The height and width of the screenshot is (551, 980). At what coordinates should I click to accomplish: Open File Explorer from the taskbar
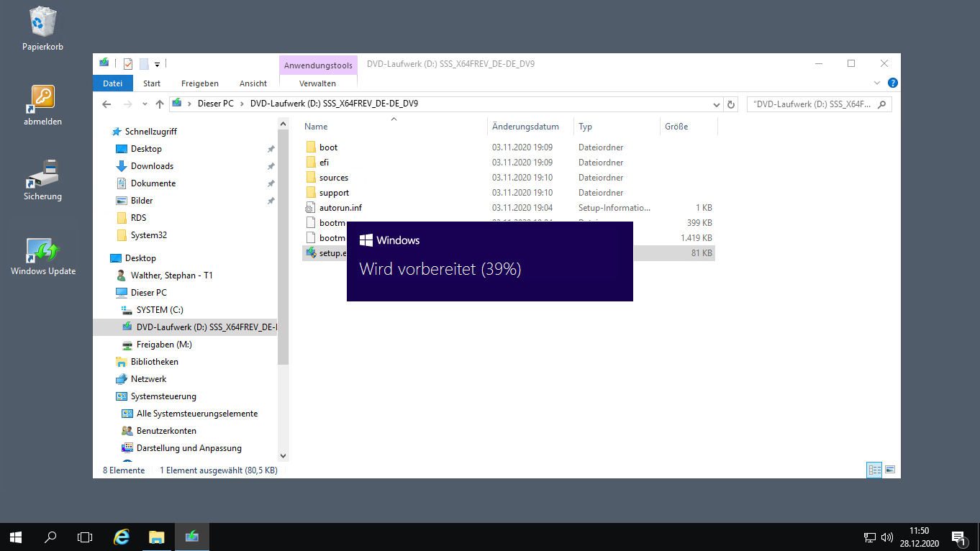[157, 537]
